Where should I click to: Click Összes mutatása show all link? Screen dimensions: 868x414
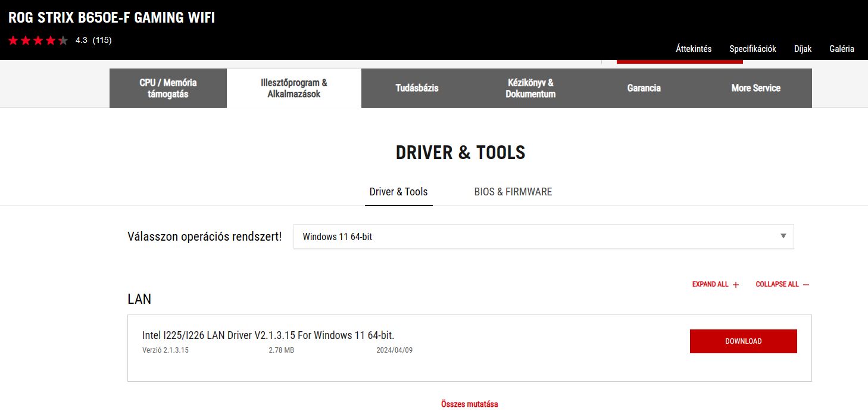[469, 404]
